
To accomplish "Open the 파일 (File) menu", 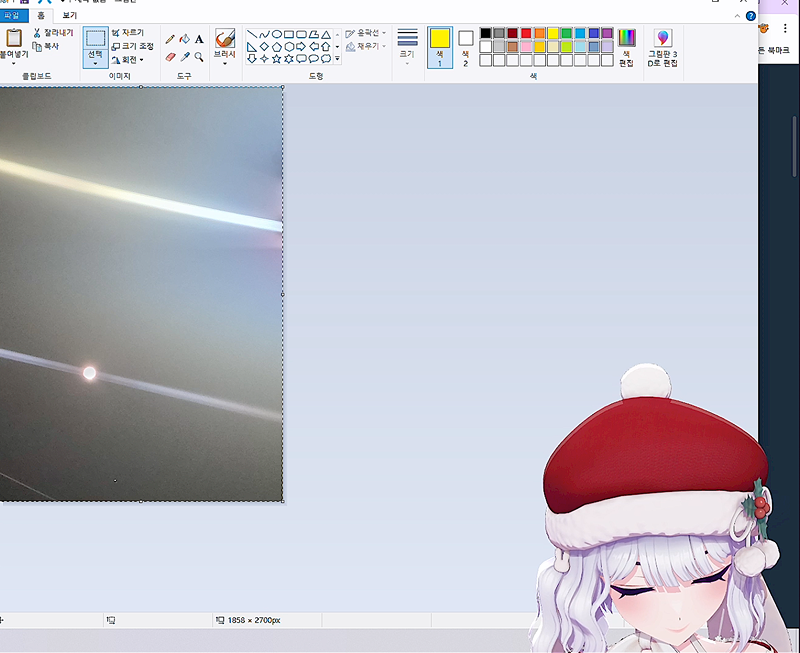I will click(x=11, y=16).
